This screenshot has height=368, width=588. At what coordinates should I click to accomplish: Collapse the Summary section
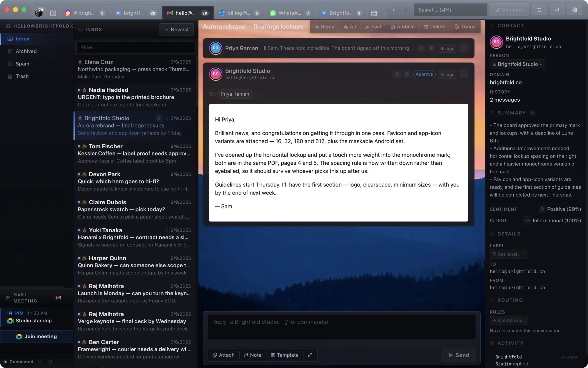click(x=579, y=113)
